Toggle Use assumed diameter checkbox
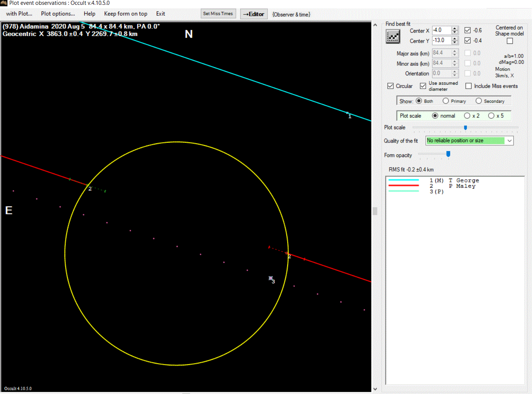Screen dimensions: 532x394 click(423, 86)
